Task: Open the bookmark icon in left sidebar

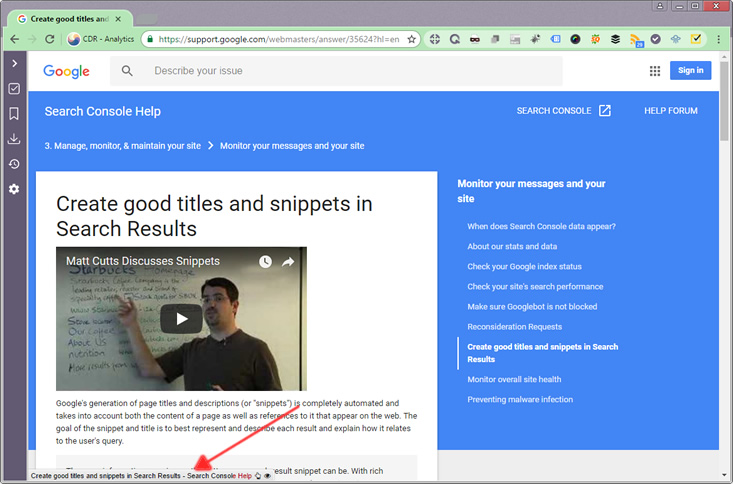Action: [14, 113]
